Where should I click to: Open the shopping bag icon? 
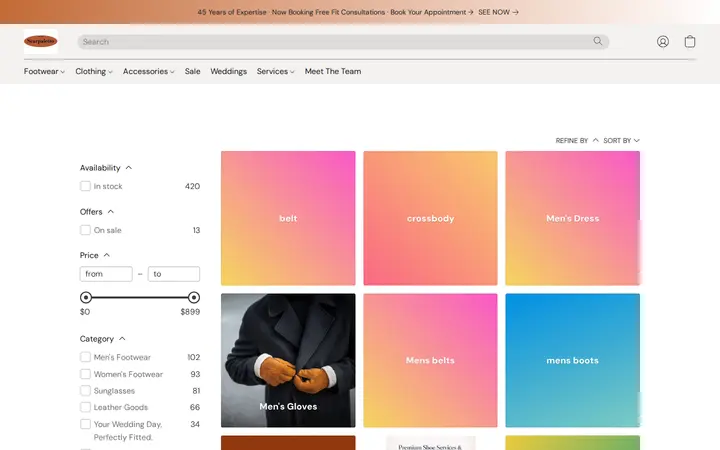(690, 41)
